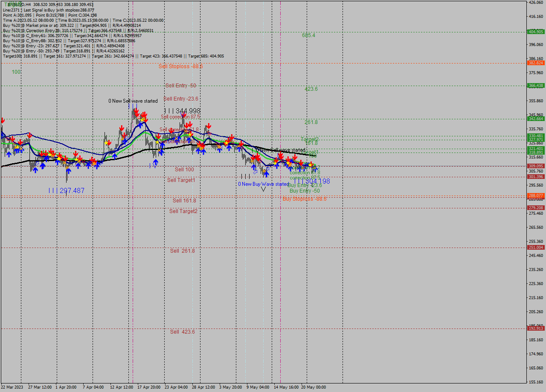Select the 'Sell Stoploss -88.5' level text
The image size is (546, 392).
tap(183, 66)
